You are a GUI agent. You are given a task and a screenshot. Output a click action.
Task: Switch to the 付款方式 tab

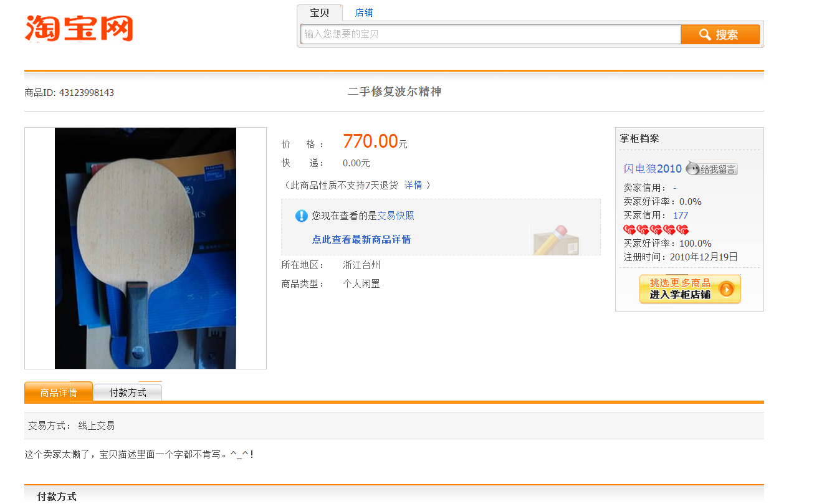click(x=128, y=392)
